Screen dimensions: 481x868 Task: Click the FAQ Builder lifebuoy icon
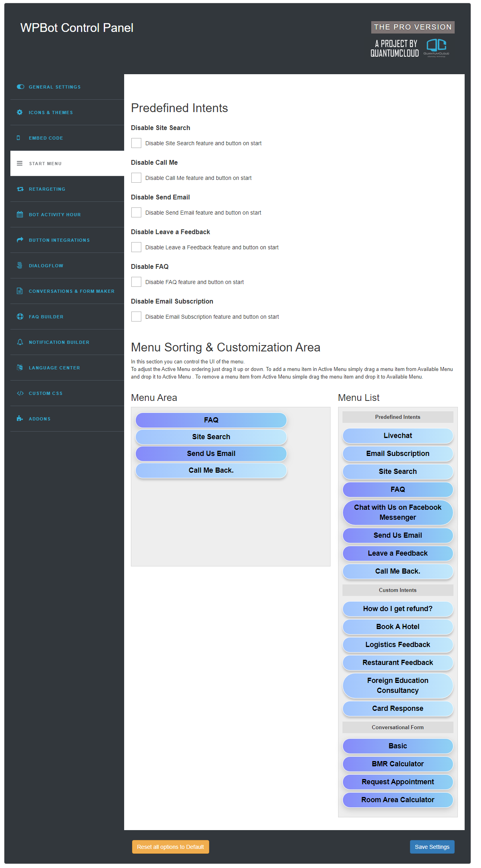(20, 317)
